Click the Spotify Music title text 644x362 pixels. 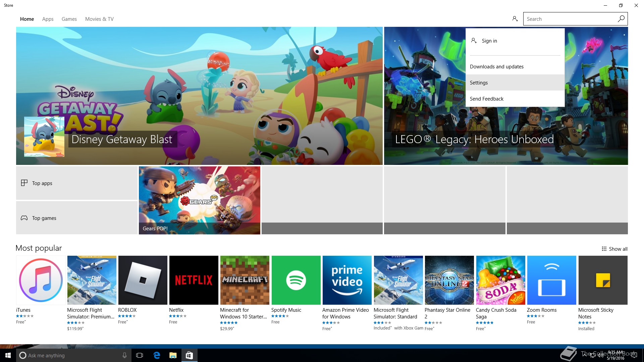click(286, 310)
